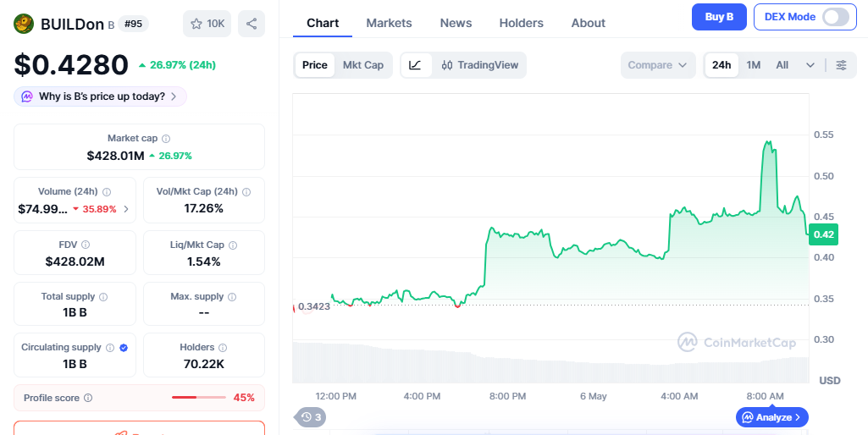868x435 pixels.
Task: Click the 0.42 current price label
Action: tap(824, 234)
